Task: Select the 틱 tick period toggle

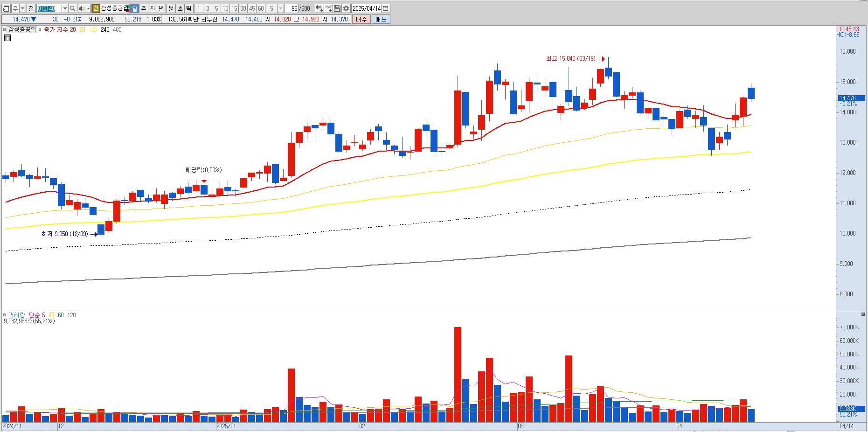Action: [x=189, y=8]
